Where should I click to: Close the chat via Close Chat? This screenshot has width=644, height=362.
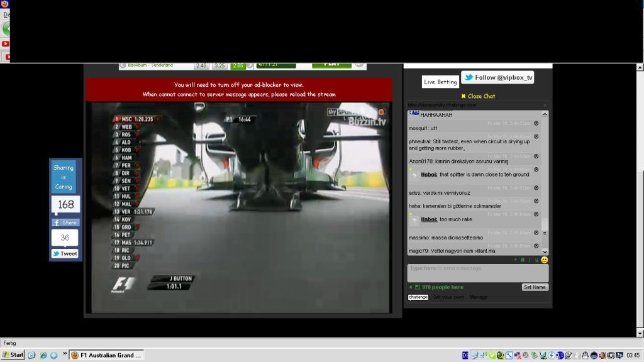[x=478, y=96]
